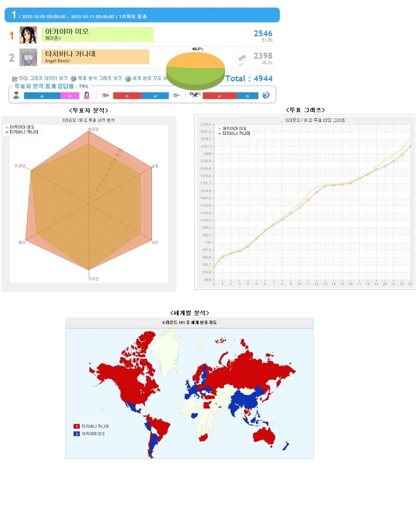Click the 세계별 분석 section heading

click(190, 313)
